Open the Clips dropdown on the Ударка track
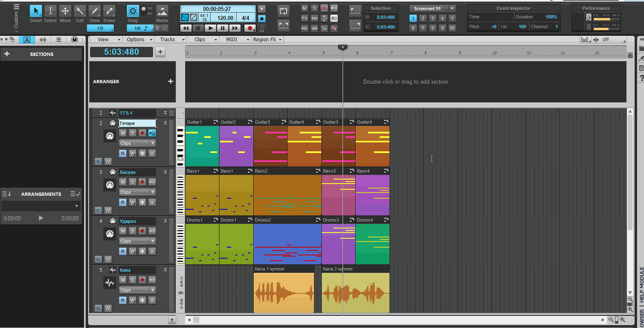This screenshot has width=644, height=328. [137, 241]
